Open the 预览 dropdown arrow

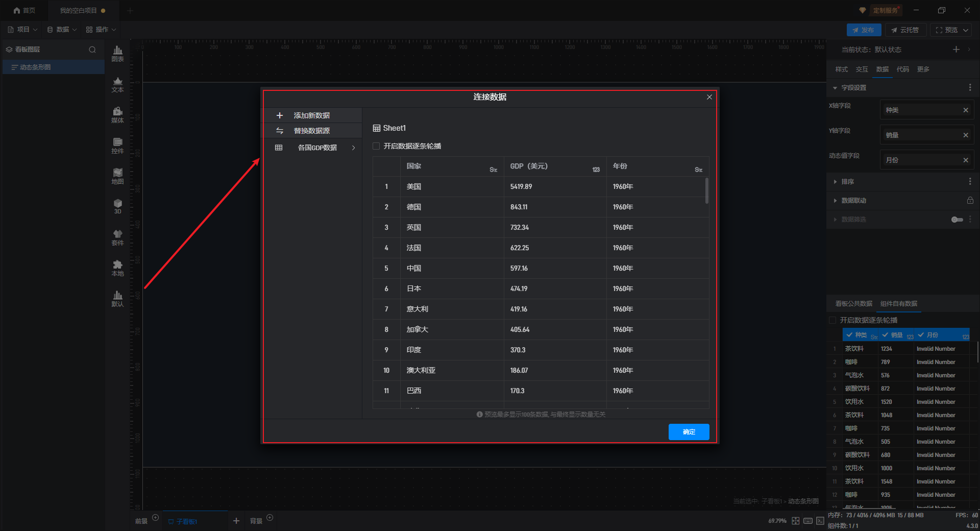point(966,30)
